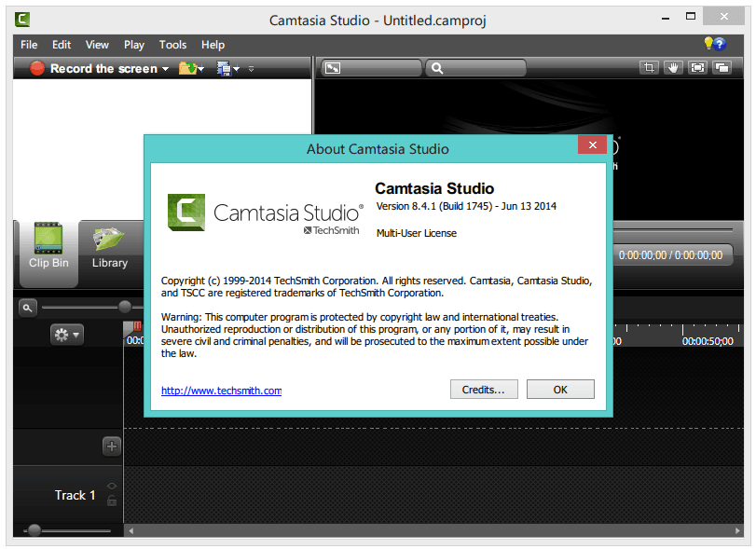Viewport: 756px width, 549px height.
Task: Click the Produce and share icon
Action: click(x=225, y=69)
